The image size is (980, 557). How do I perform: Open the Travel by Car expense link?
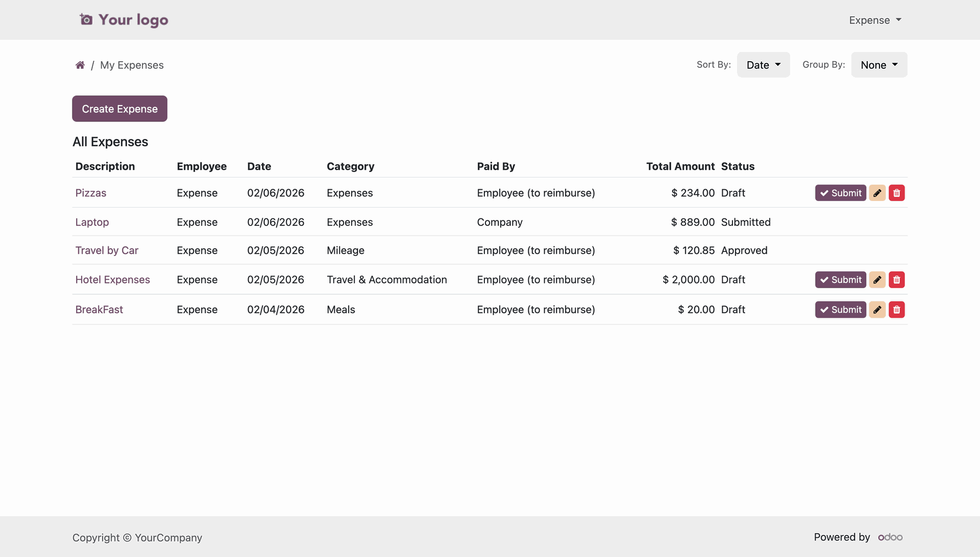pyautogui.click(x=107, y=250)
